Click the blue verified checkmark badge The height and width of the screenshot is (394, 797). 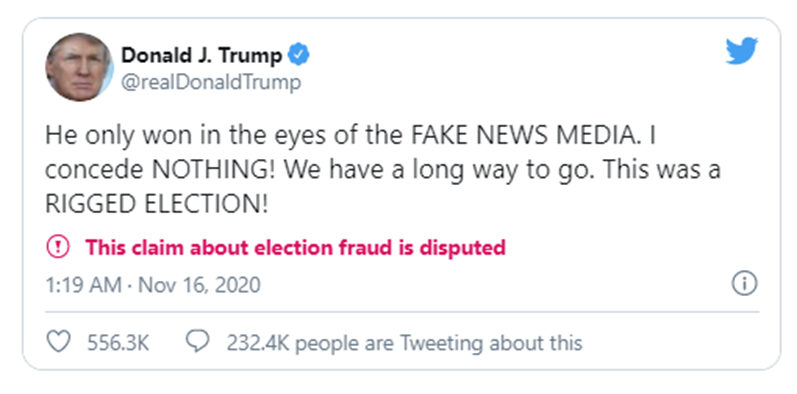[299, 55]
